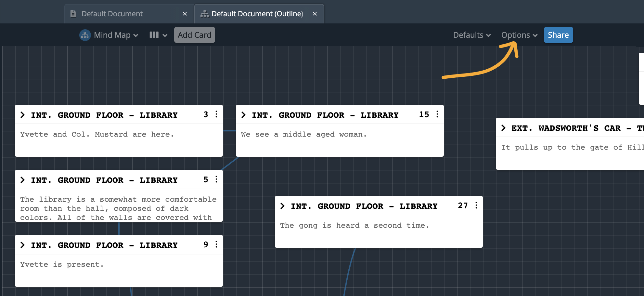Click the Mind Map view icon
This screenshot has height=296, width=644.
click(x=84, y=35)
